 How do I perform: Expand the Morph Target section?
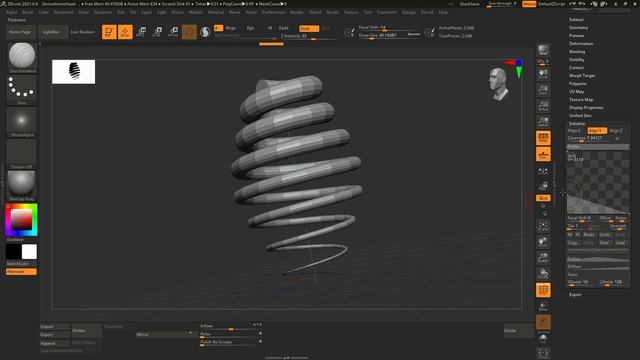pos(582,76)
